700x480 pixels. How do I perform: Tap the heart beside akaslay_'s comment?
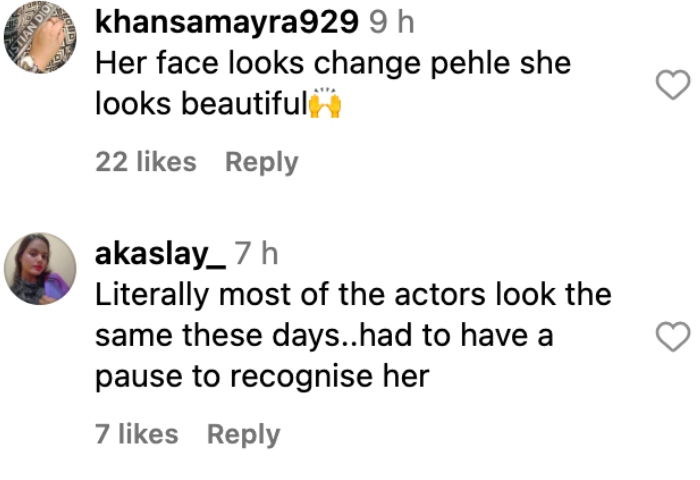pyautogui.click(x=672, y=338)
